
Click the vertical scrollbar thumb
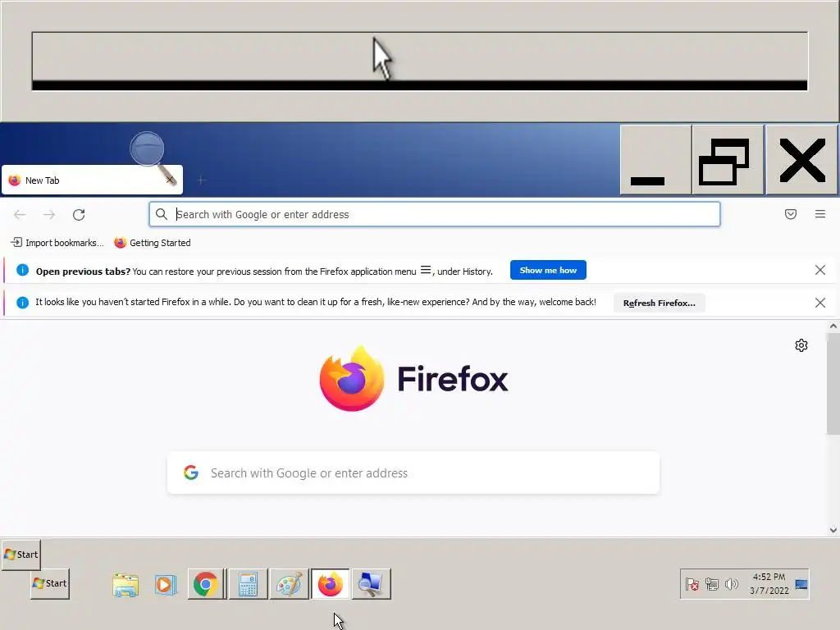click(833, 384)
